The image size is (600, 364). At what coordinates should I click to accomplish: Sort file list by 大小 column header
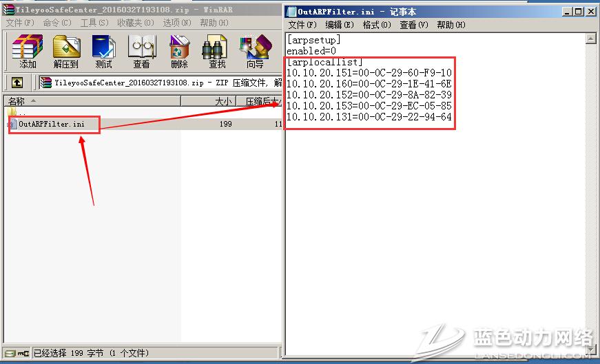[223, 102]
